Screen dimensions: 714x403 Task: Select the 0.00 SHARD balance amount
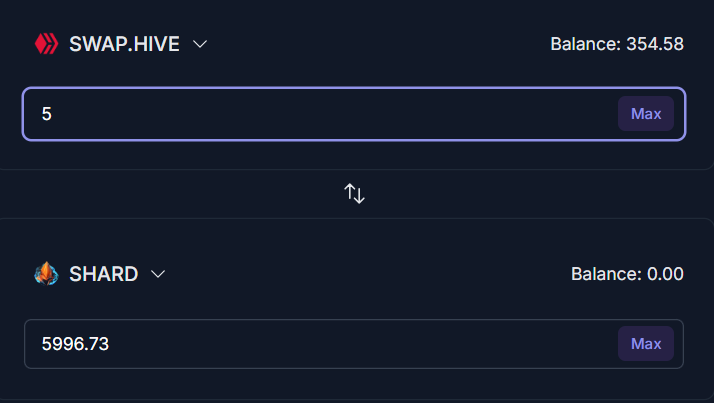[x=665, y=274]
